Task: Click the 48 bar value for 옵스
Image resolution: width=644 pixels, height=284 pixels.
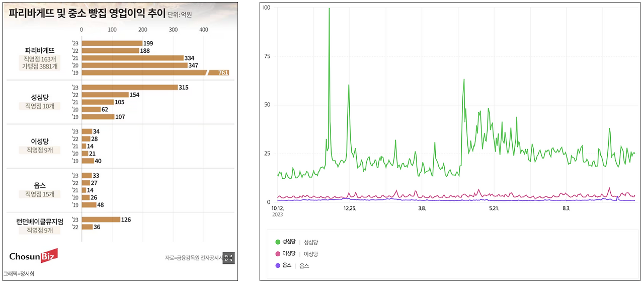Action: tap(101, 205)
